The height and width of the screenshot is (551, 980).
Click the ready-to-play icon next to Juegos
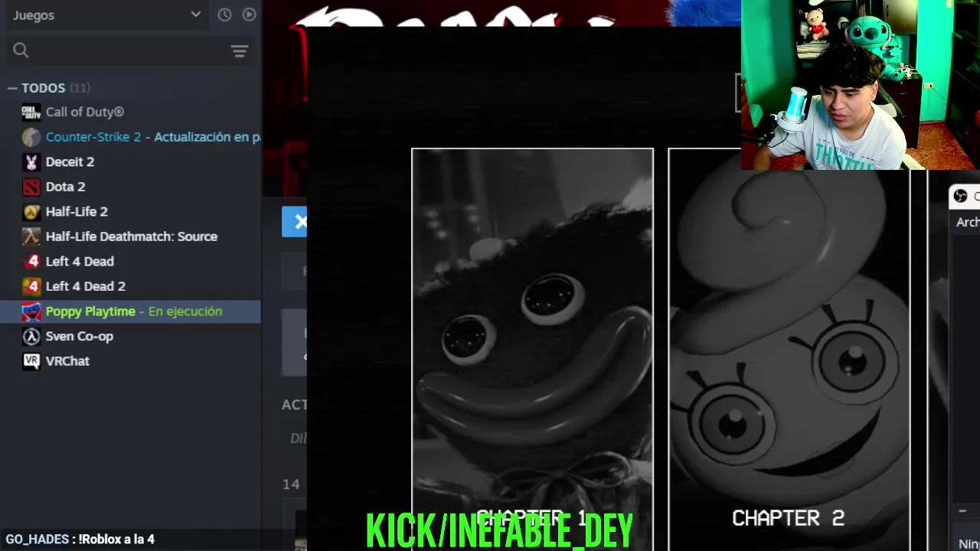pos(249,15)
